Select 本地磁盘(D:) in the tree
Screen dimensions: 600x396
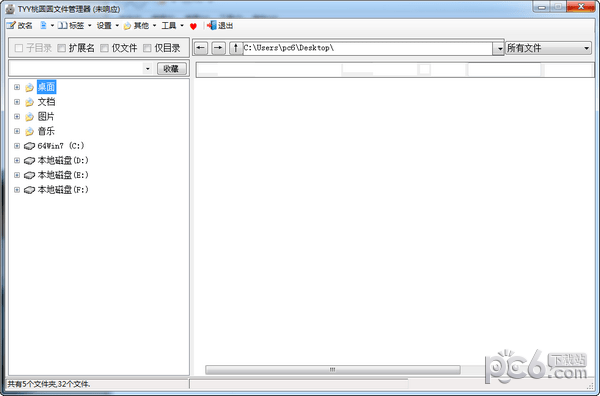pos(63,160)
